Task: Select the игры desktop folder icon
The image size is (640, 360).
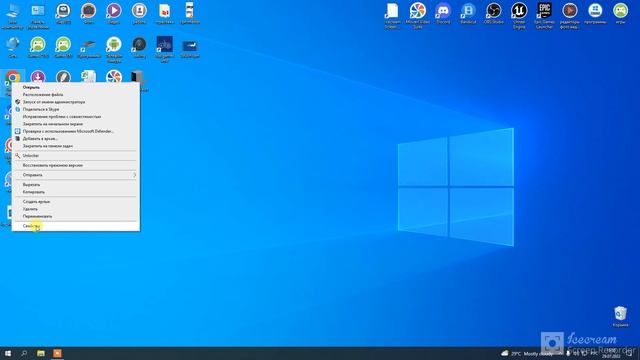Action: coord(620,13)
